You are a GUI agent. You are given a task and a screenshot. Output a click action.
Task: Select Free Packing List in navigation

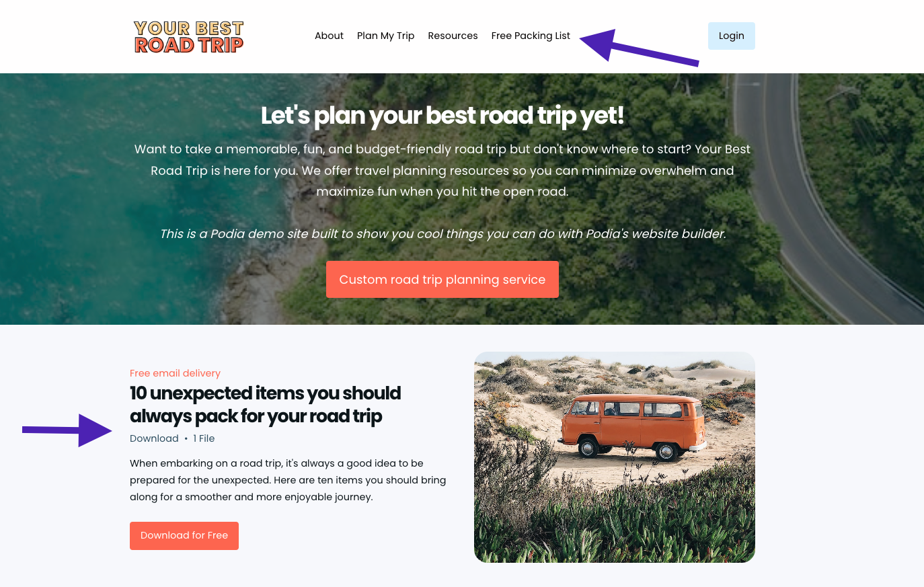pyautogui.click(x=531, y=36)
